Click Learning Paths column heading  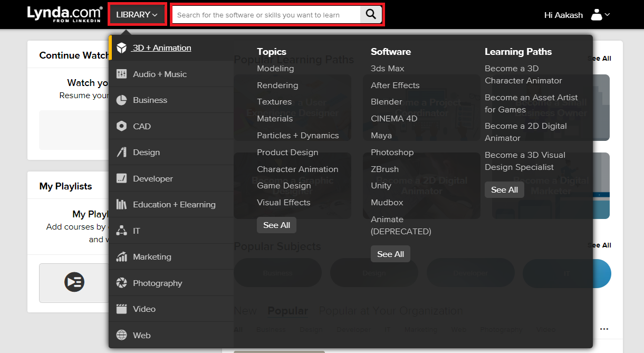(518, 52)
